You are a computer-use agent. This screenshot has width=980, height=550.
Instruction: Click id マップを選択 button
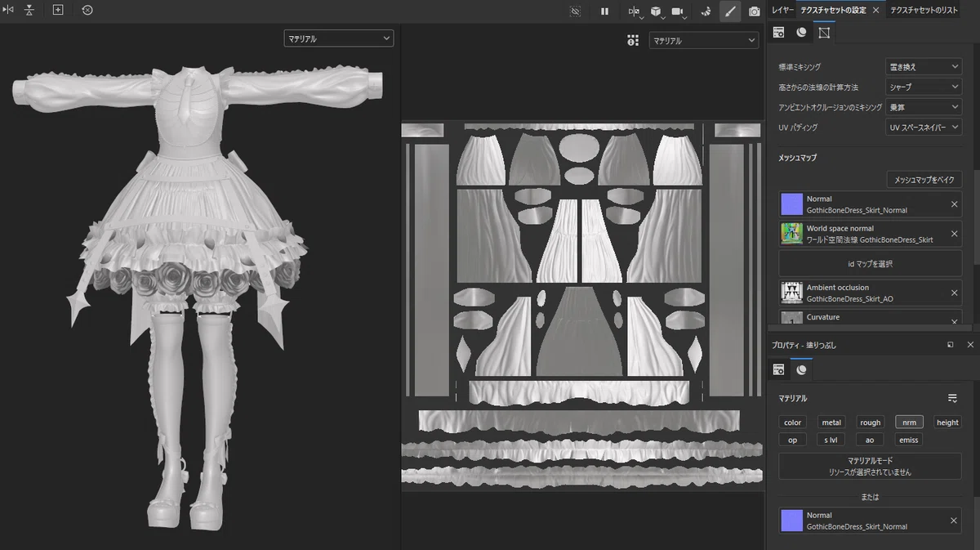(871, 263)
